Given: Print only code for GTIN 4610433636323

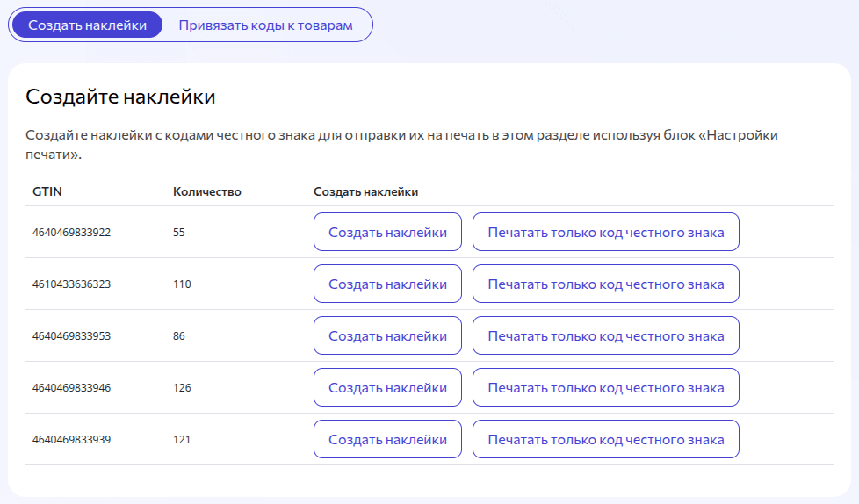Looking at the screenshot, I should point(605,284).
